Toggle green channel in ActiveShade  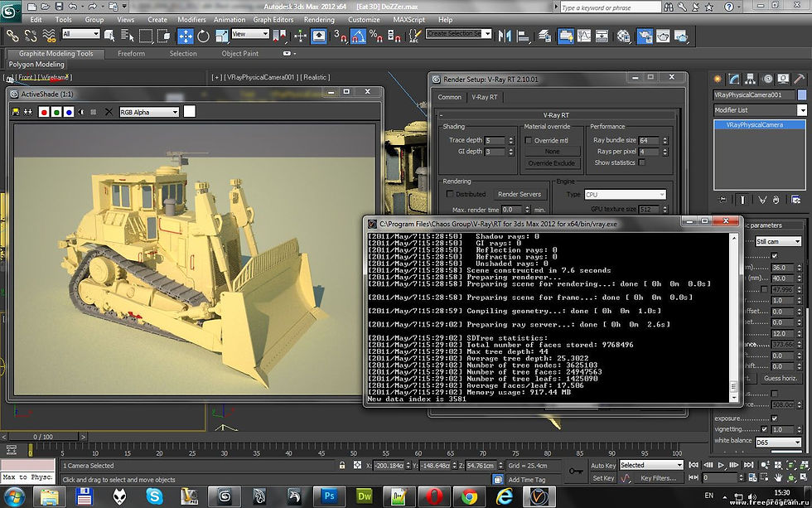coord(56,112)
